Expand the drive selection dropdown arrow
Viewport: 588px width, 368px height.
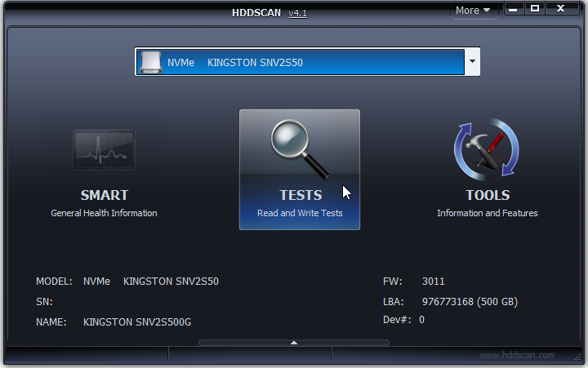(x=472, y=61)
